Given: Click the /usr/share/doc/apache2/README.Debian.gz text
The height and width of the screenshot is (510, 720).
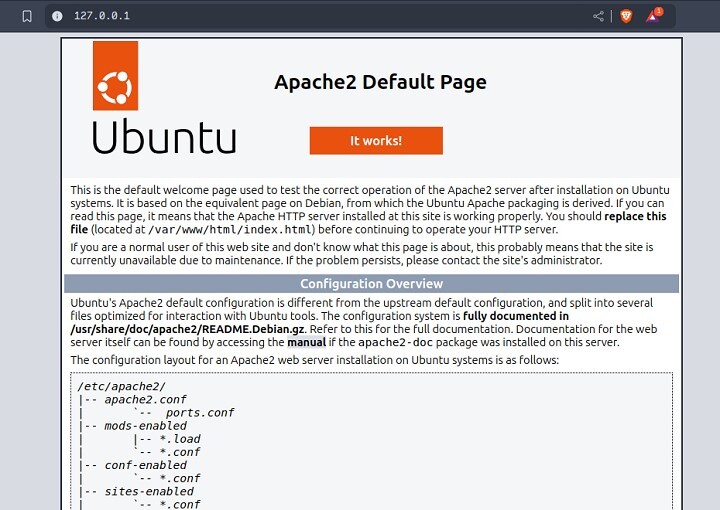Looking at the screenshot, I should 187,329.
